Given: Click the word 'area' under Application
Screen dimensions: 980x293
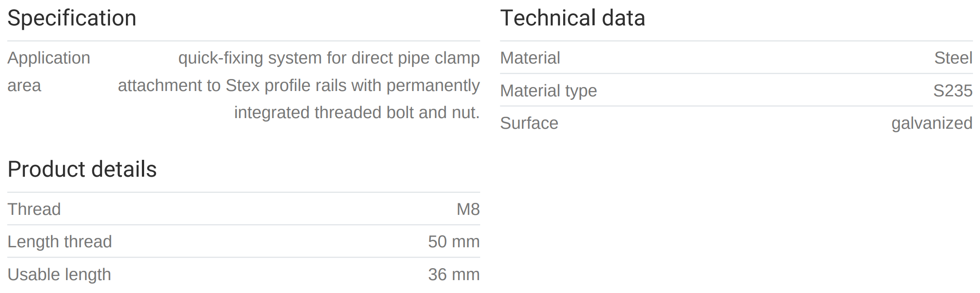Looking at the screenshot, I should point(24,86).
